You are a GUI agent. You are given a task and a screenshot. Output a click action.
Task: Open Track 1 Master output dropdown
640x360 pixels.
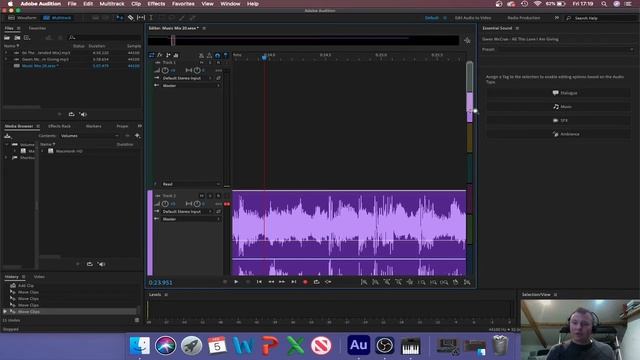click(x=191, y=86)
